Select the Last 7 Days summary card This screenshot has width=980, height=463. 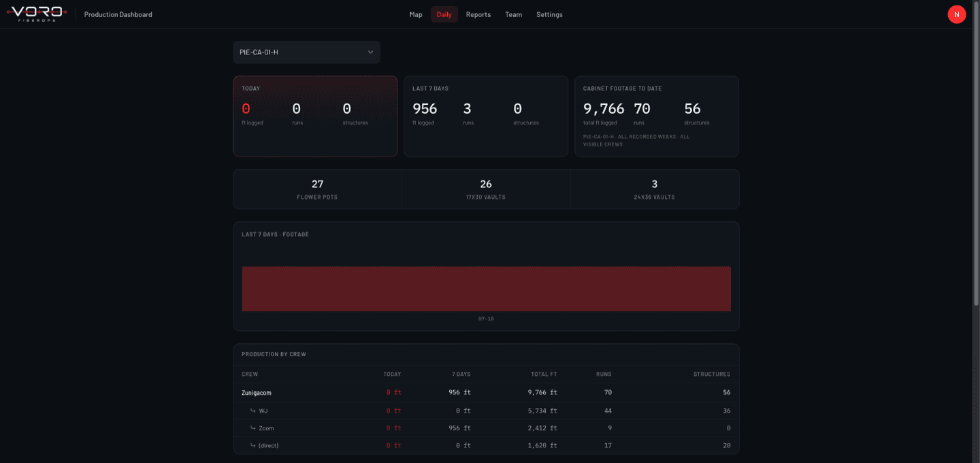click(486, 116)
